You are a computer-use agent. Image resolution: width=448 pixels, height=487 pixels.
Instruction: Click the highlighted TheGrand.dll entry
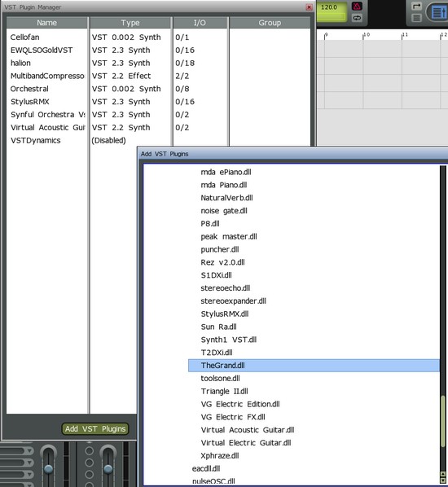click(314, 366)
